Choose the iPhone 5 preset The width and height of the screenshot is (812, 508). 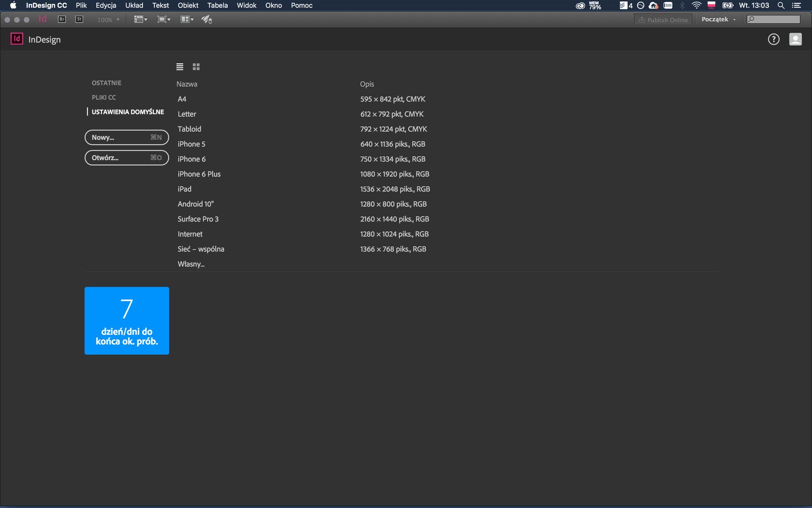192,144
